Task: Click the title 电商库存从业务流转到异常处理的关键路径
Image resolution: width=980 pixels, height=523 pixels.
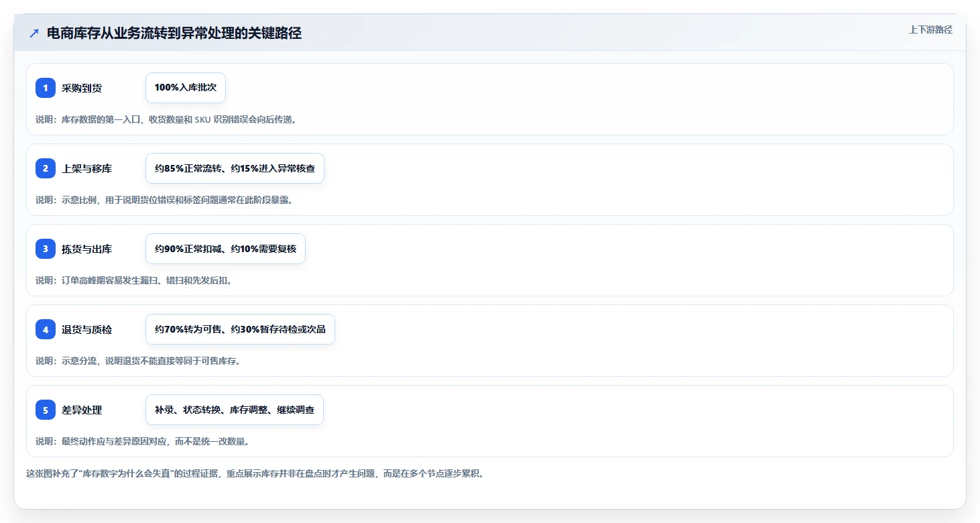Action: pos(174,34)
